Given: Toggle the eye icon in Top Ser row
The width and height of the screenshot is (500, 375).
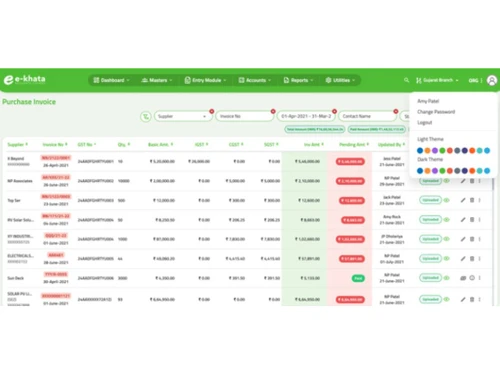Looking at the screenshot, I should pyautogui.click(x=447, y=200).
